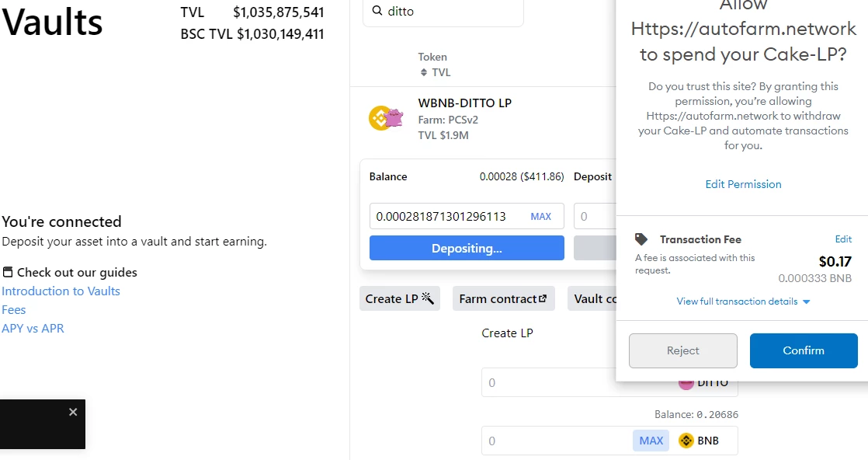
Task: Focus the ditto search field
Action: pyautogui.click(x=443, y=12)
